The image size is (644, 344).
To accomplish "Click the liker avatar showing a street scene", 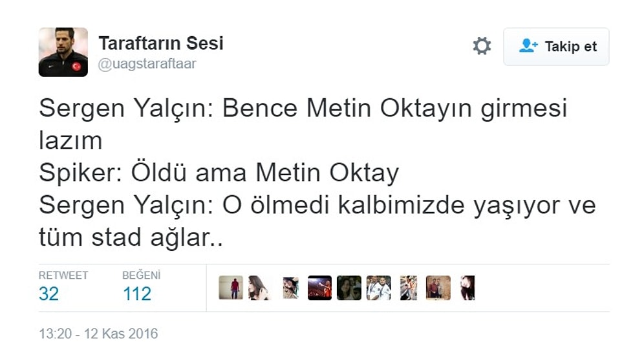I will (x=409, y=288).
